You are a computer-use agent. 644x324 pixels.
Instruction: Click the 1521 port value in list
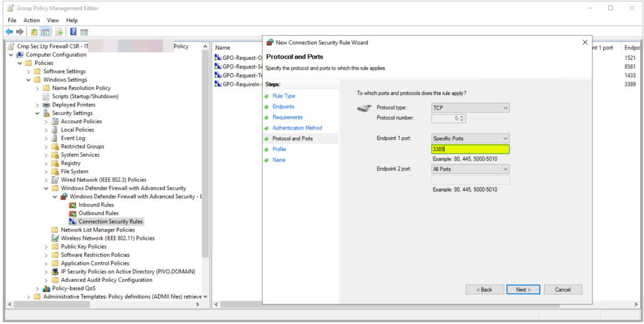630,58
